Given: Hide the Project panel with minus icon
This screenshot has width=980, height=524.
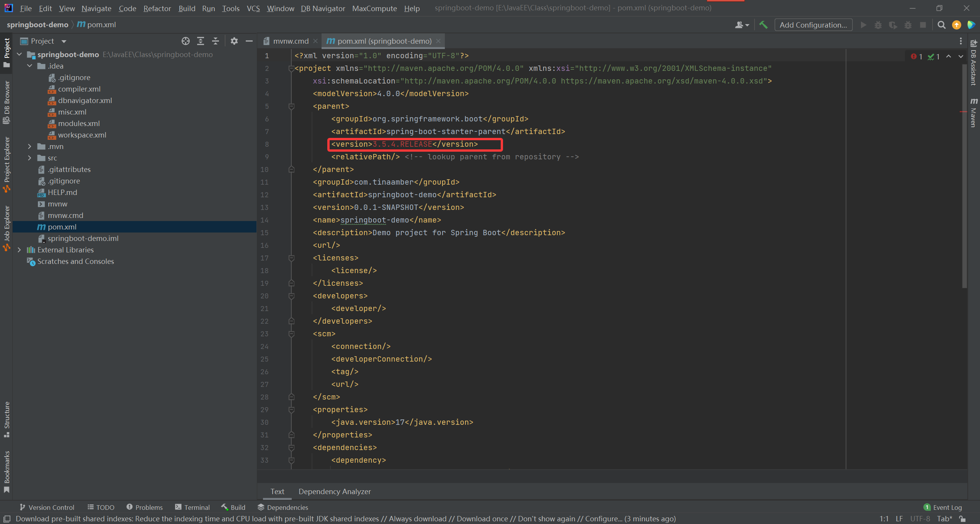Looking at the screenshot, I should point(249,41).
